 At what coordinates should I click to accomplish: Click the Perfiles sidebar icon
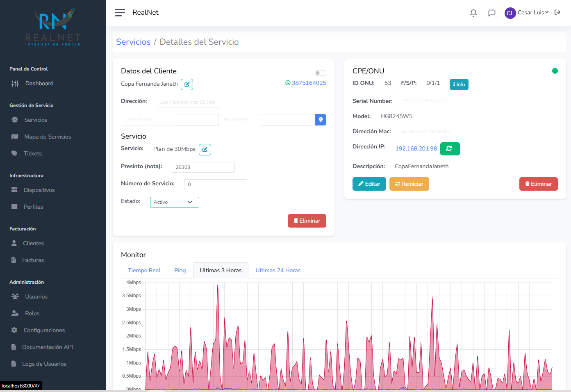tap(14, 207)
